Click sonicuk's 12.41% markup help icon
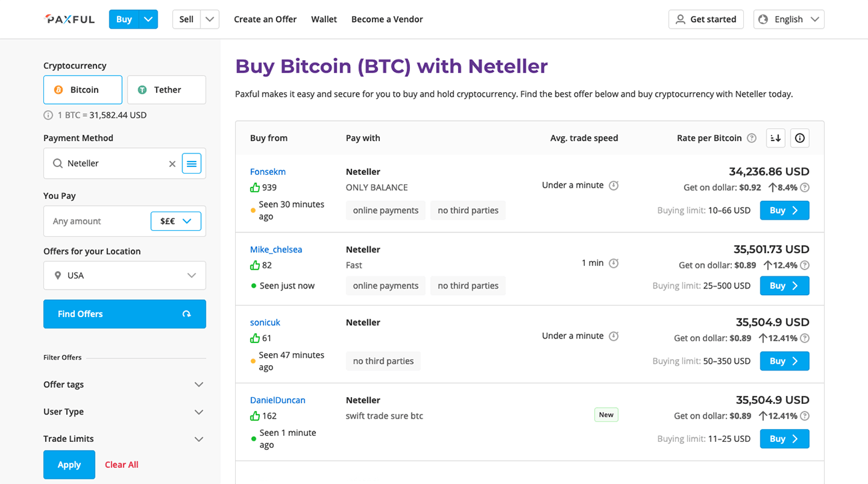 tap(805, 338)
